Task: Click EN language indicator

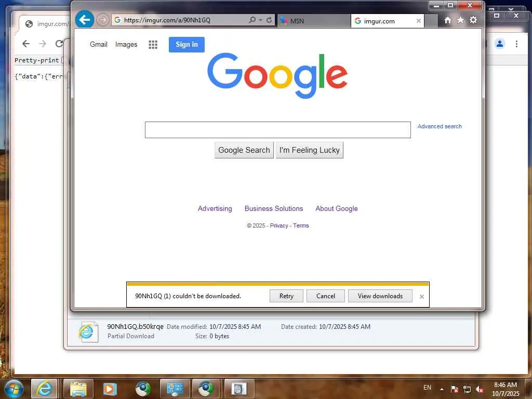Action: pyautogui.click(x=427, y=388)
